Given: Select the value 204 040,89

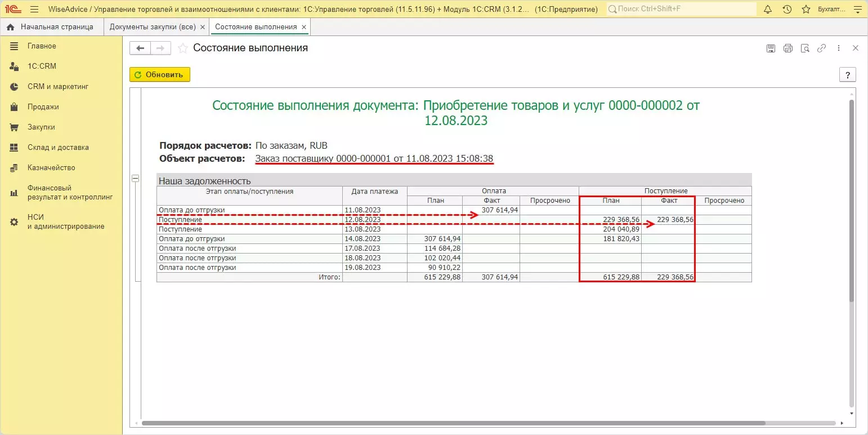Looking at the screenshot, I should tap(621, 229).
